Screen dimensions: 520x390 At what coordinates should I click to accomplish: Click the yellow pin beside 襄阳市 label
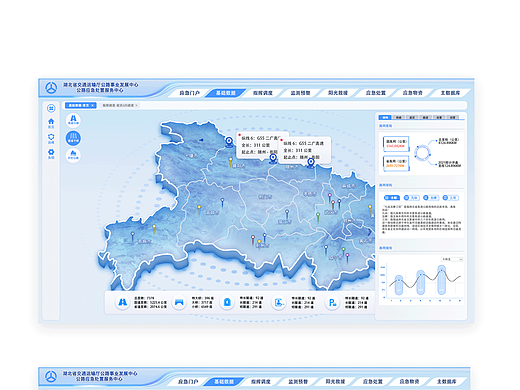point(230,162)
